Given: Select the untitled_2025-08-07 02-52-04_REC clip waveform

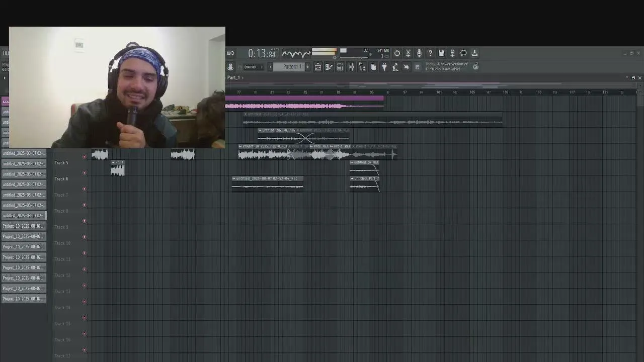Looking at the screenshot, I should 268,187.
